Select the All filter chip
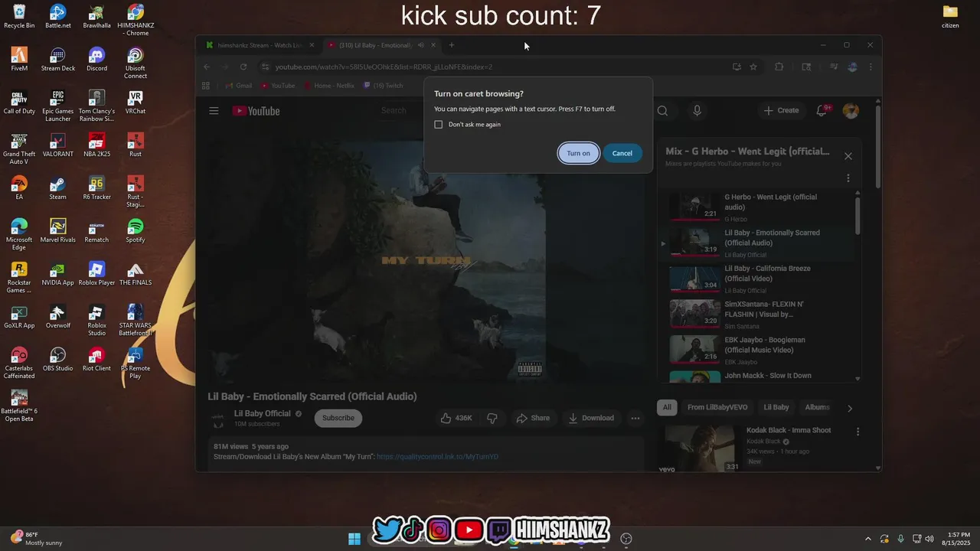 tap(667, 407)
